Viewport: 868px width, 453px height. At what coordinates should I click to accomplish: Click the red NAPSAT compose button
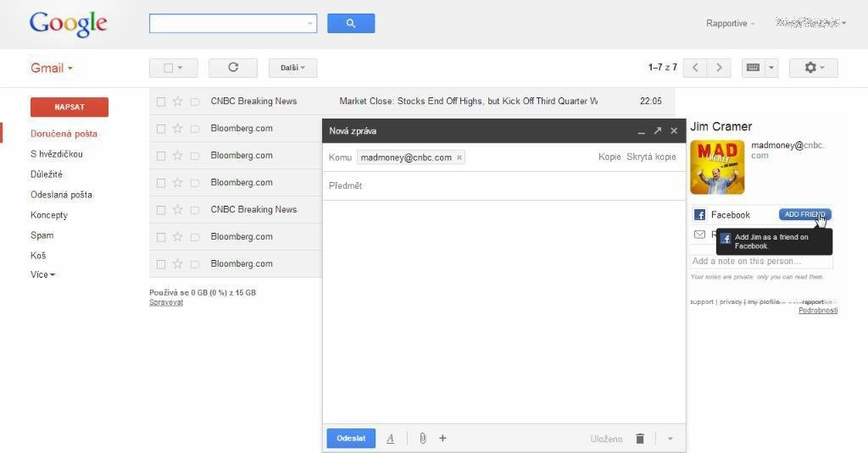(x=70, y=108)
